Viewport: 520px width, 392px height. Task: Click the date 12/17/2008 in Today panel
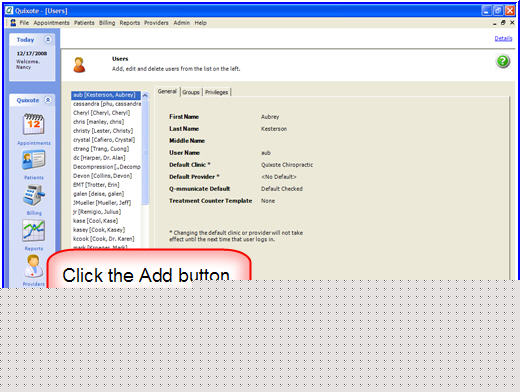click(x=32, y=53)
